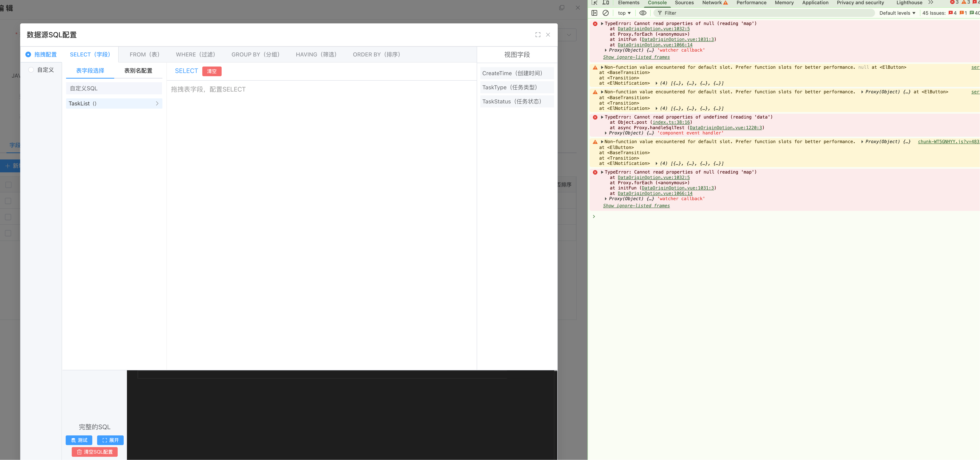
Task: Click the 测试 test button with icon
Action: 79,440
